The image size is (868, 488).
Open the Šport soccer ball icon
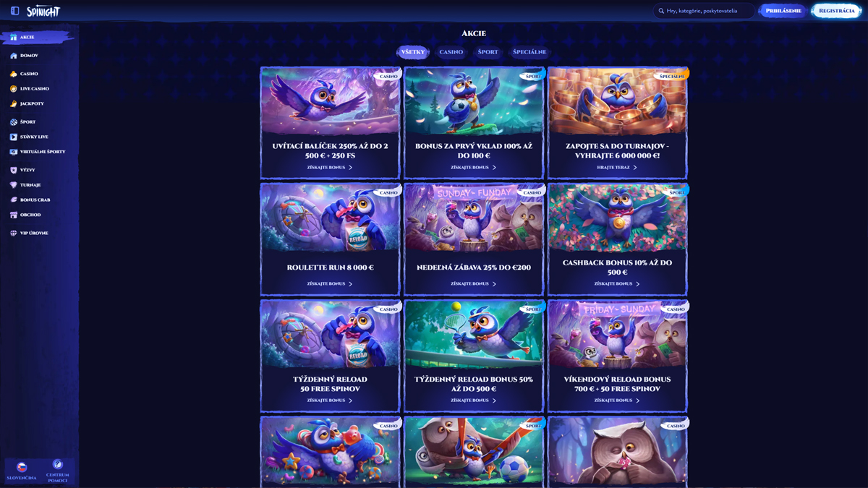click(x=13, y=122)
